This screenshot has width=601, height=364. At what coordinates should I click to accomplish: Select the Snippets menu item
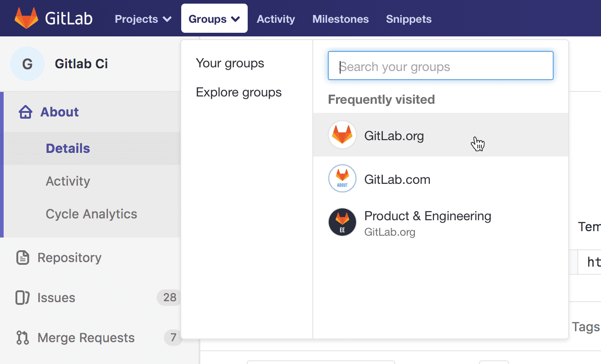[408, 19]
